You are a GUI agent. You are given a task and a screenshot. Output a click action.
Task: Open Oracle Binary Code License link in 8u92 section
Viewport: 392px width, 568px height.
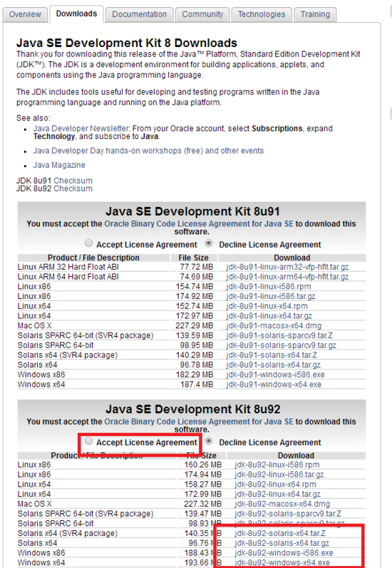(199, 422)
